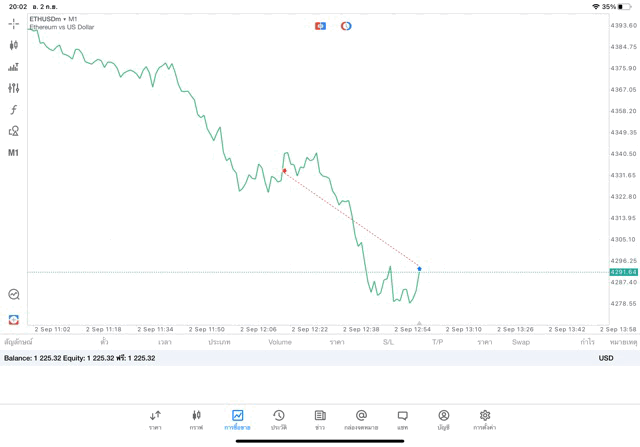This screenshot has width=640, height=447.
Task: Open the ประวัติ history tab
Action: point(279,420)
